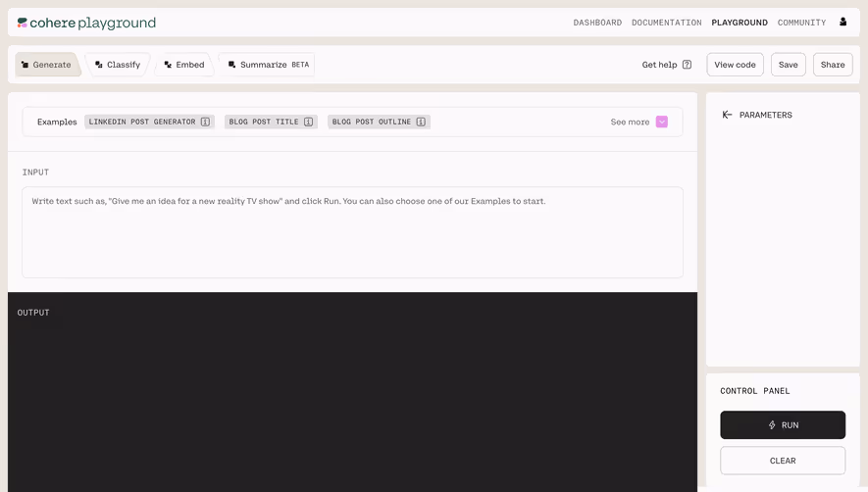Click the lightning bolt icon on Run
The height and width of the screenshot is (492, 868).
772,425
